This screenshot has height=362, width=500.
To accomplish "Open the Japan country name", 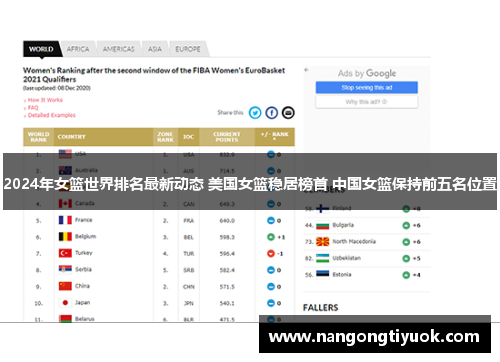I will pos(82,303).
